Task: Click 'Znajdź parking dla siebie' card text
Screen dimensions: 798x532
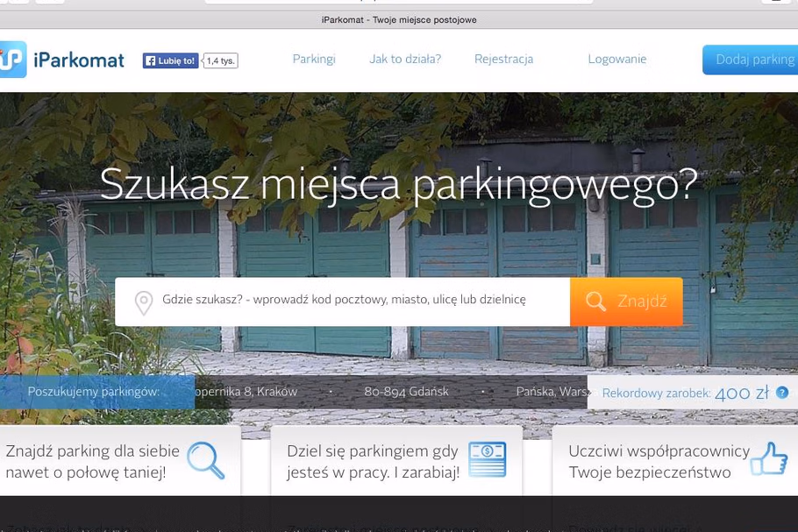Action: point(92,462)
